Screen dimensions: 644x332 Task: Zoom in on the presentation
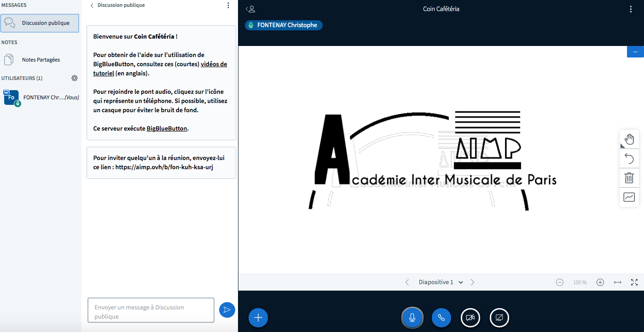pos(600,282)
